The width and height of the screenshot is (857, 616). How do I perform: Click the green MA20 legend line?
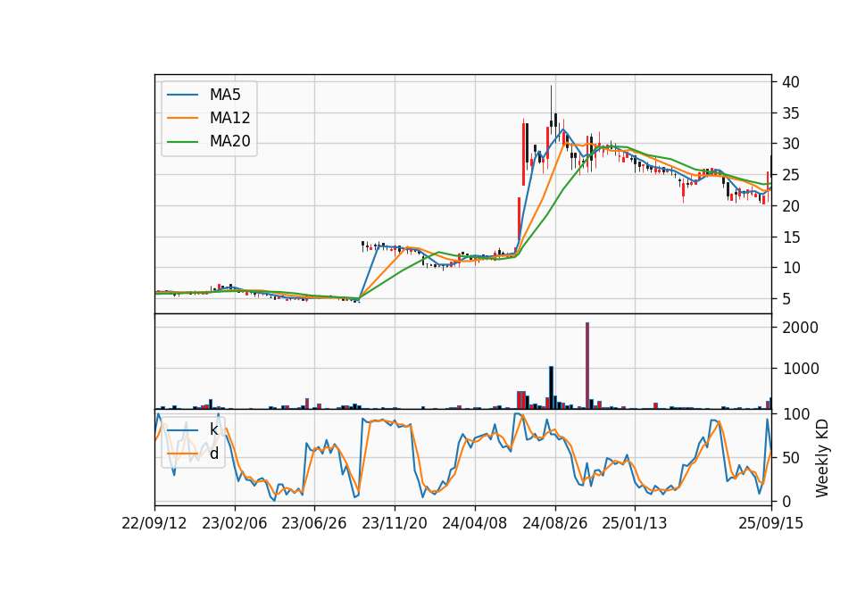182,142
